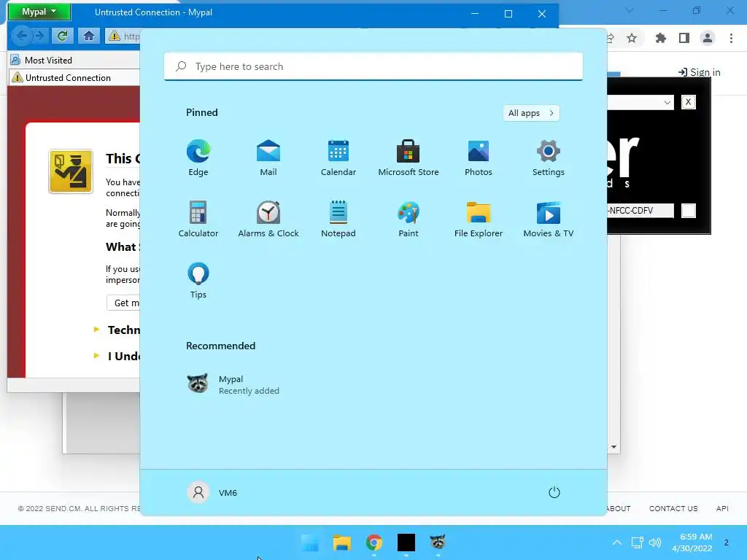This screenshot has height=560, width=747.
Task: Click the untrusted warning icon in Mypal address bar
Action: pos(115,36)
